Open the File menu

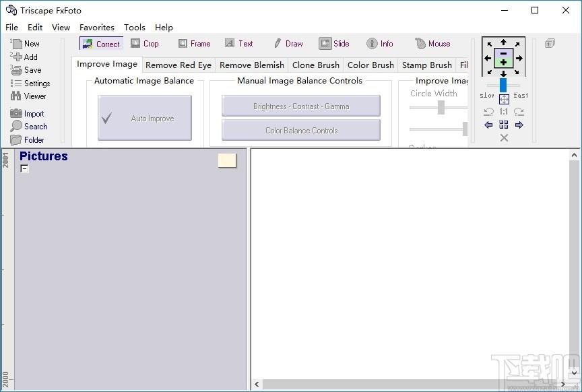click(12, 28)
